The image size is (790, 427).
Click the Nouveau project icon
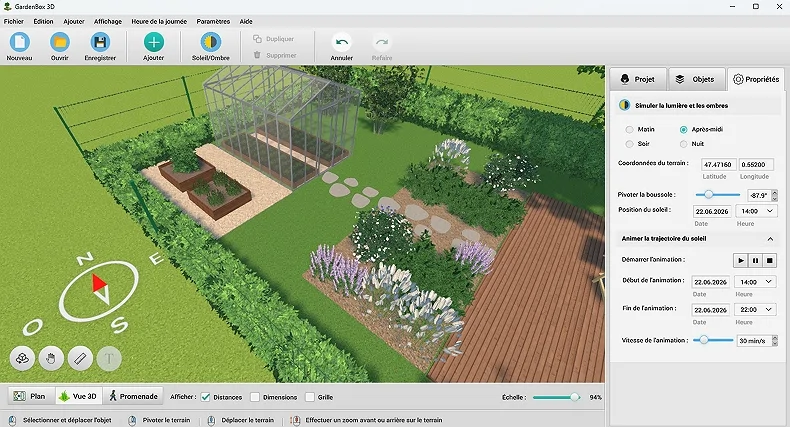[x=20, y=42]
